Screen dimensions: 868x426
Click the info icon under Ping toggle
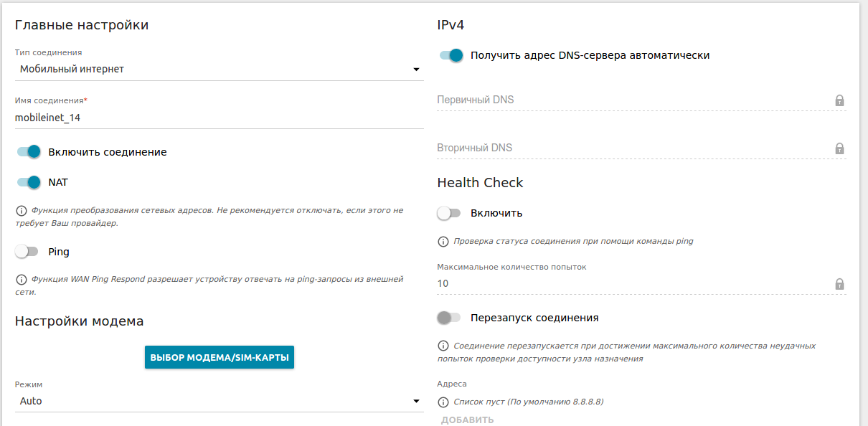click(20, 280)
